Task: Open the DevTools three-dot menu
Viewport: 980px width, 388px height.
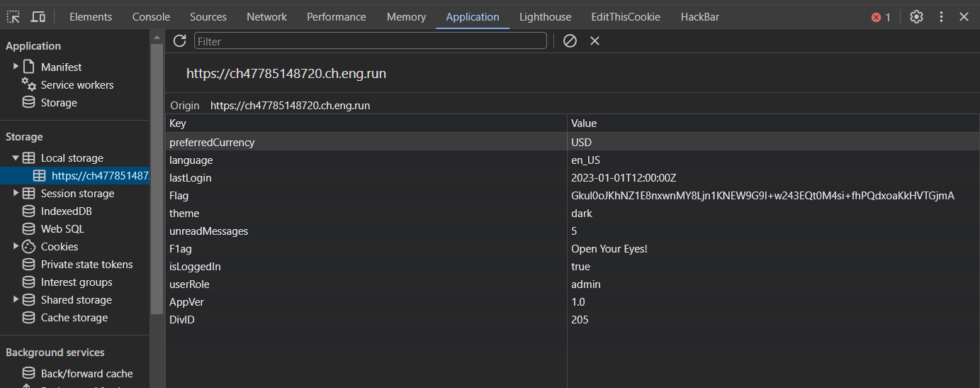Action: (x=941, y=16)
